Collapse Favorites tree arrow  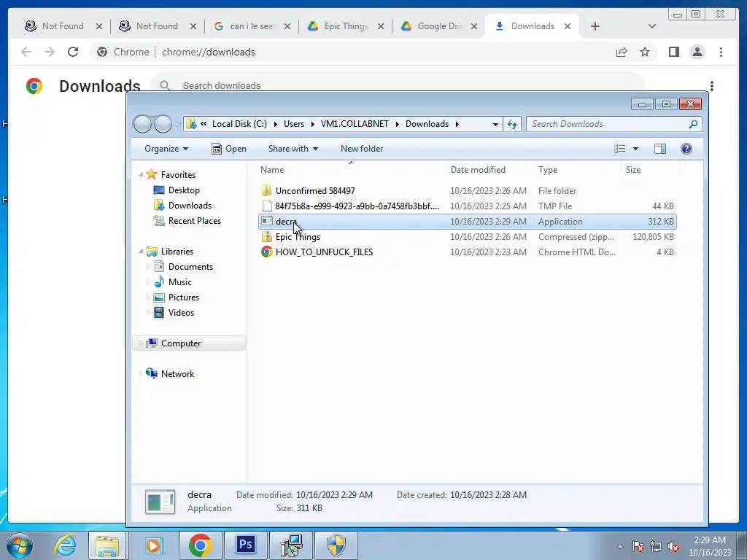[x=141, y=175]
